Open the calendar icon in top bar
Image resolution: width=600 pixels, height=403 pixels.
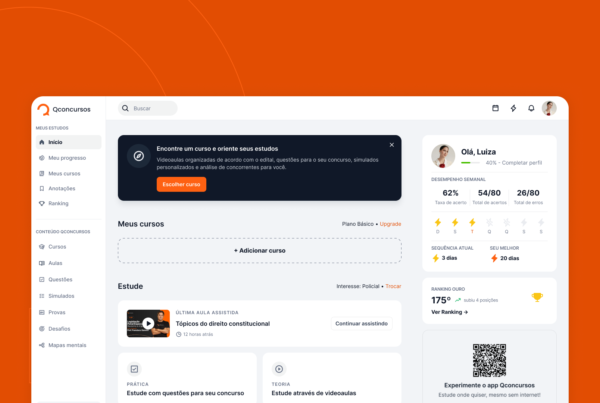(495, 108)
